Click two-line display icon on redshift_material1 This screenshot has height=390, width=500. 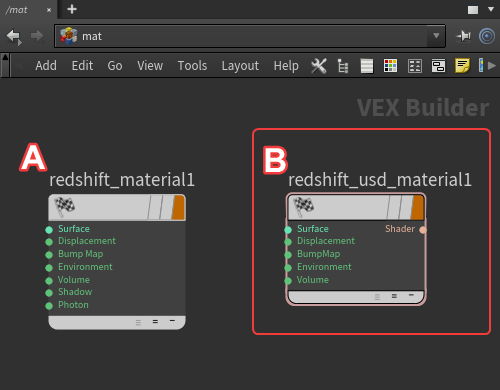155,322
